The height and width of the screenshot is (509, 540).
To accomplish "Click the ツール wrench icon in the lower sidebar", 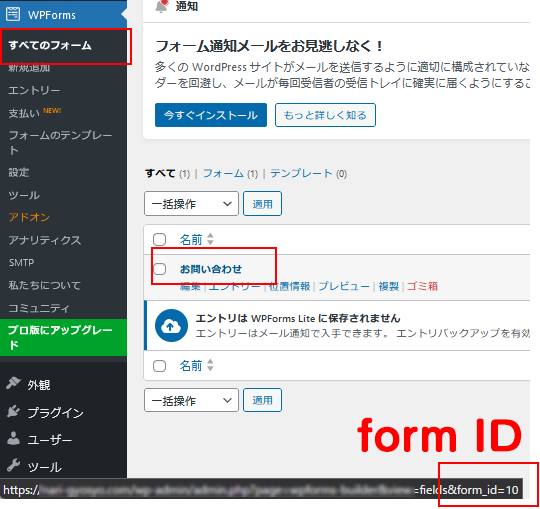I will 13,465.
